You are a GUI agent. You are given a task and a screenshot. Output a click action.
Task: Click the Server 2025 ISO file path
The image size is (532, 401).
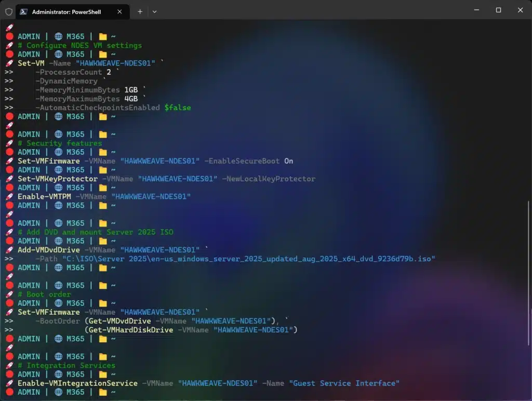248,259
